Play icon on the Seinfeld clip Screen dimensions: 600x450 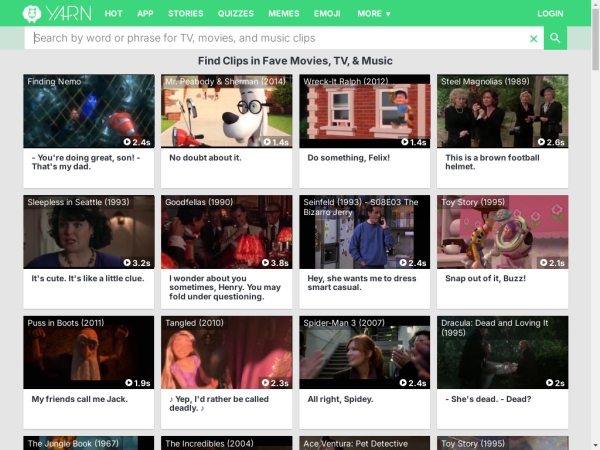(x=403, y=262)
